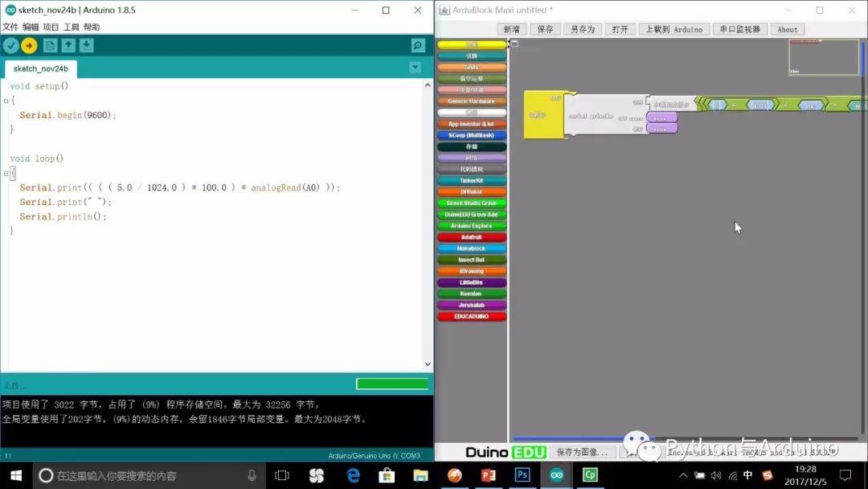Open the Serial Monitor magnifier icon
This screenshot has width=868, height=489.
418,46
